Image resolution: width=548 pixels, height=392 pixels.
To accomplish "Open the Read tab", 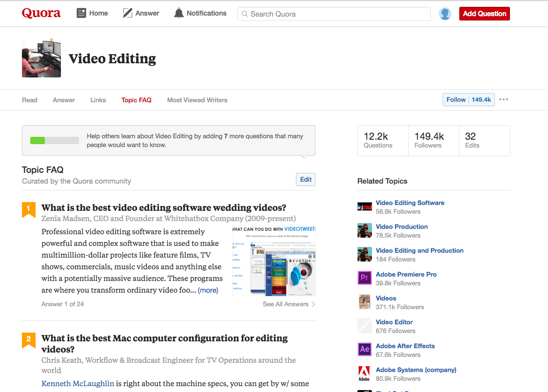I will coord(29,100).
